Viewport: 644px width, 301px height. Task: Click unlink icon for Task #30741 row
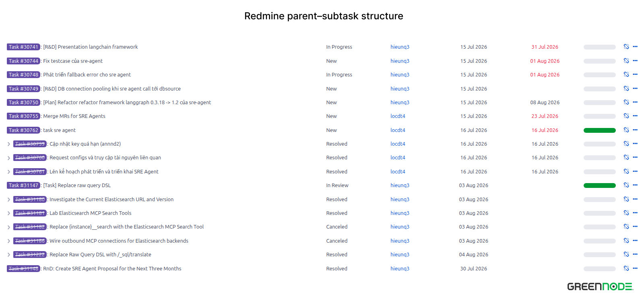(x=626, y=47)
